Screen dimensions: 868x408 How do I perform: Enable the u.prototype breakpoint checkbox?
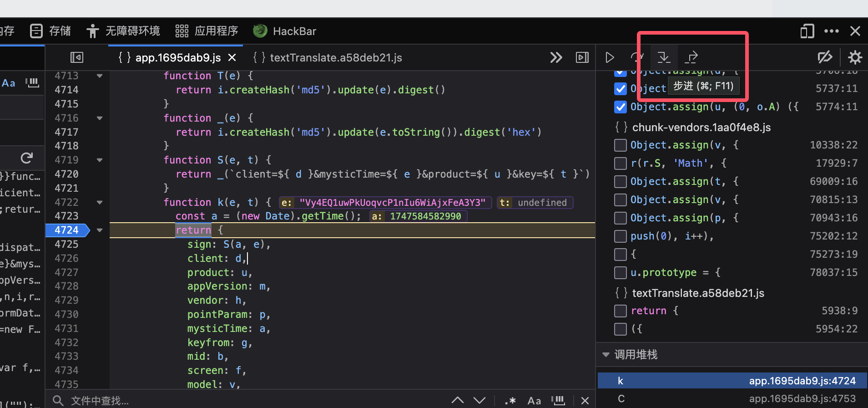620,272
